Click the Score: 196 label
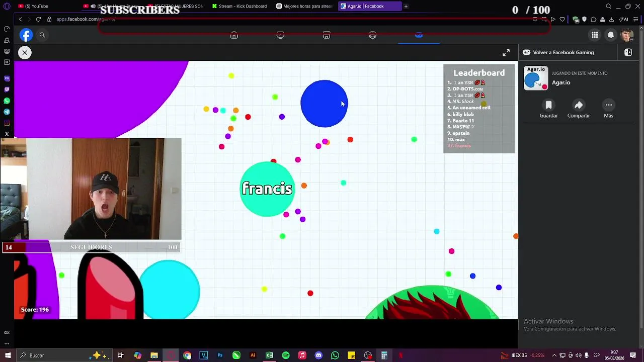Screen dimensions: 644x362 click(x=35, y=310)
